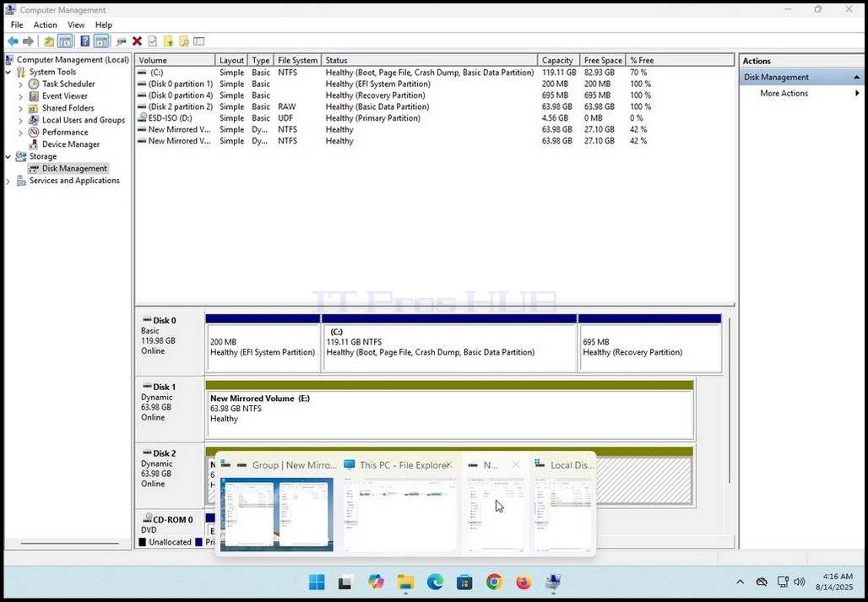This screenshot has width=868, height=602.
Task: Sort by the Free Space column header
Action: click(x=603, y=60)
